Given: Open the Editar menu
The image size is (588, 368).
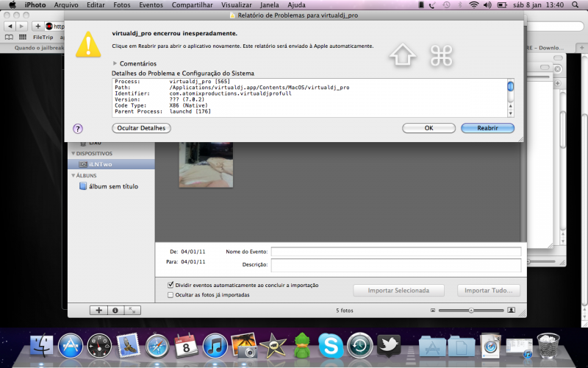Looking at the screenshot, I should pos(96,5).
